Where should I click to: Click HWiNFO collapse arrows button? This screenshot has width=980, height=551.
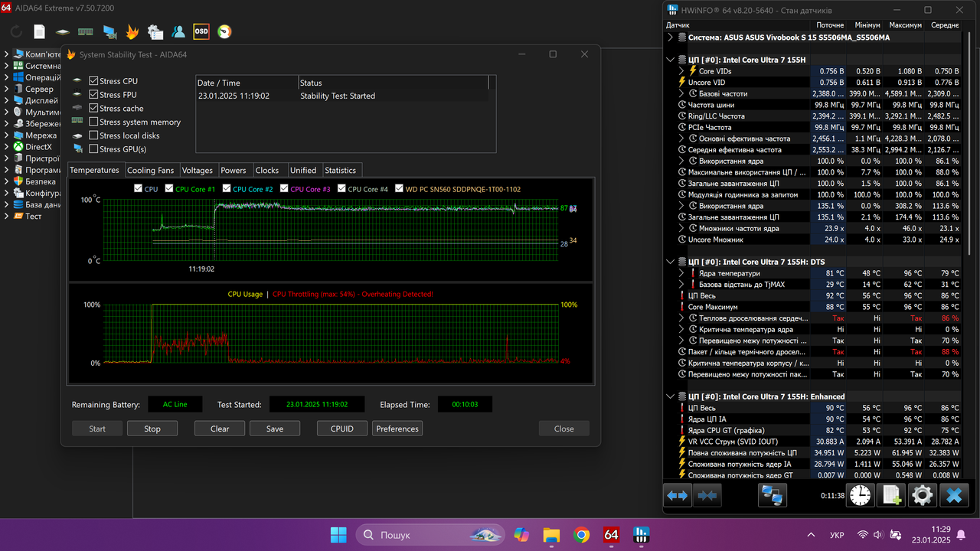pyautogui.click(x=707, y=496)
